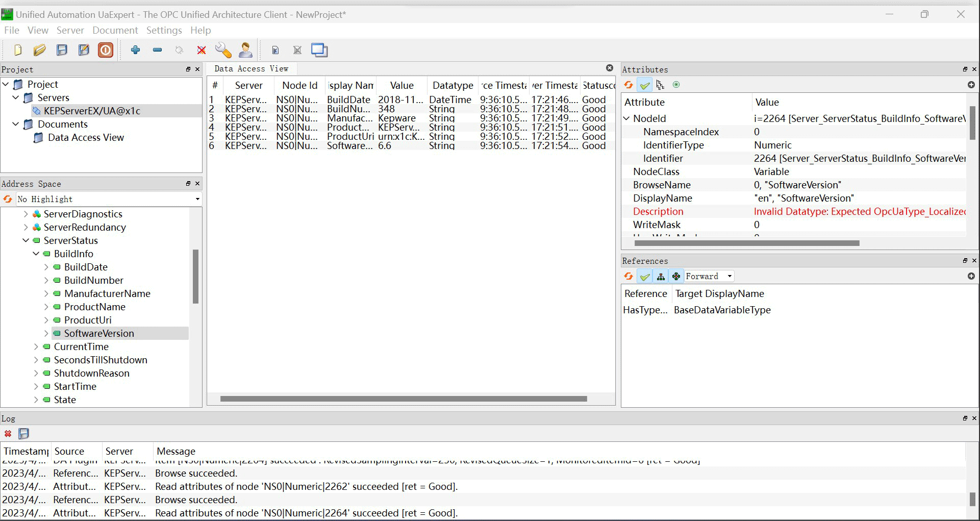Viewport: 980px width, 521px height.
Task: Clear the Log panel with the red X
Action: pyautogui.click(x=8, y=434)
